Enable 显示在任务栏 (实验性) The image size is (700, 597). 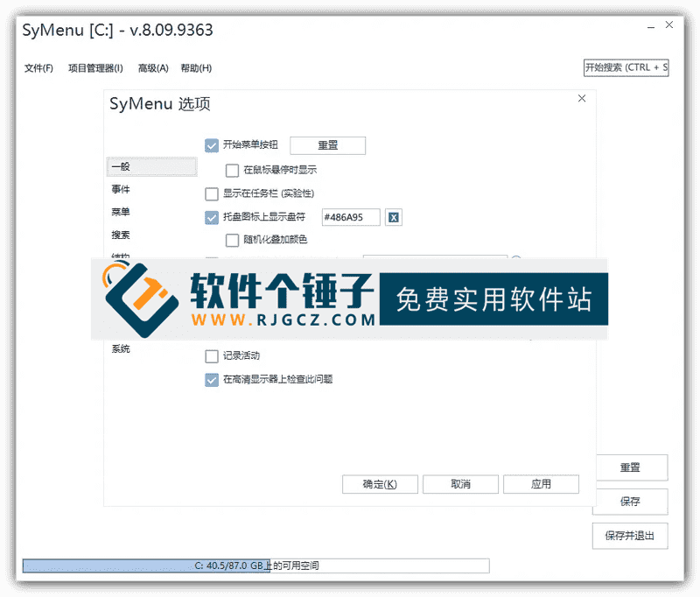211,193
